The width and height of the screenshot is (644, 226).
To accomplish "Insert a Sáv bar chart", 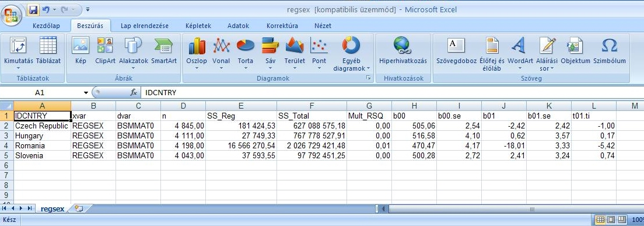I will 270,54.
